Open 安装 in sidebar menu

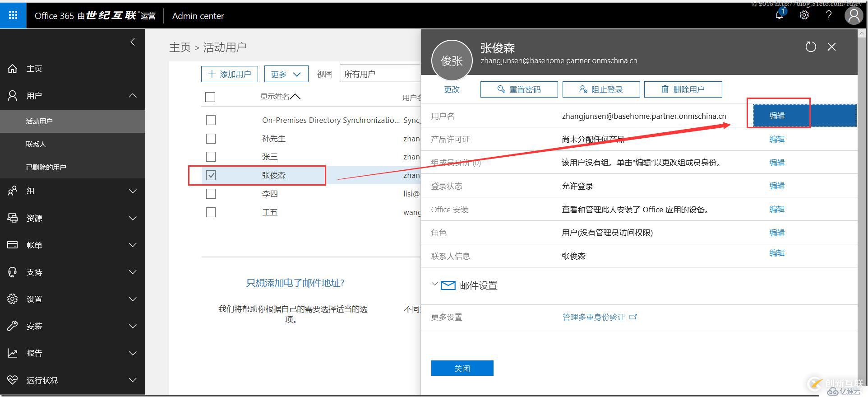pyautogui.click(x=34, y=326)
